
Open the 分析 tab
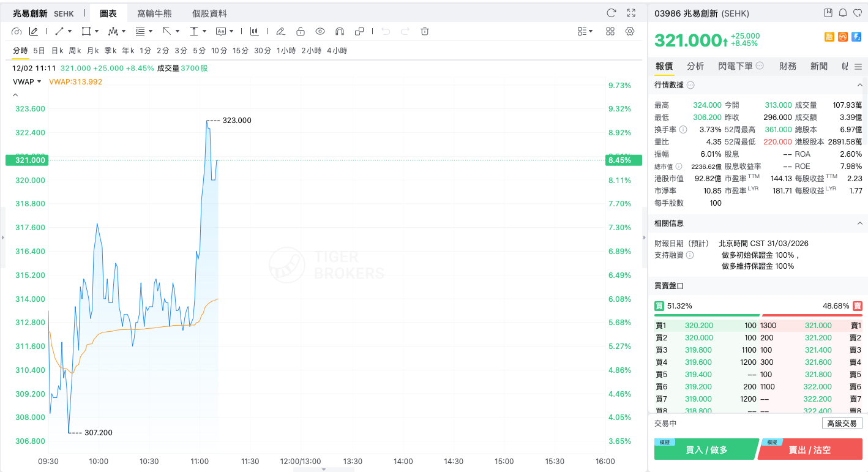(x=695, y=66)
